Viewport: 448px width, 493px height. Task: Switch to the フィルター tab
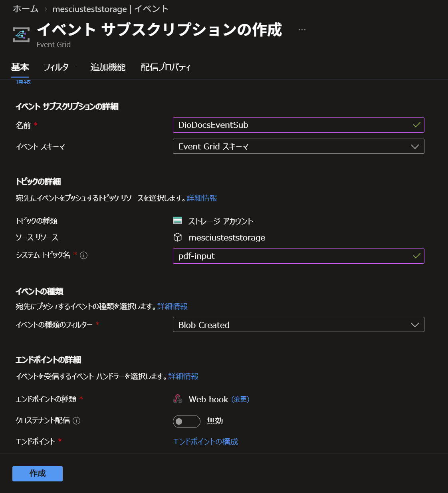59,67
